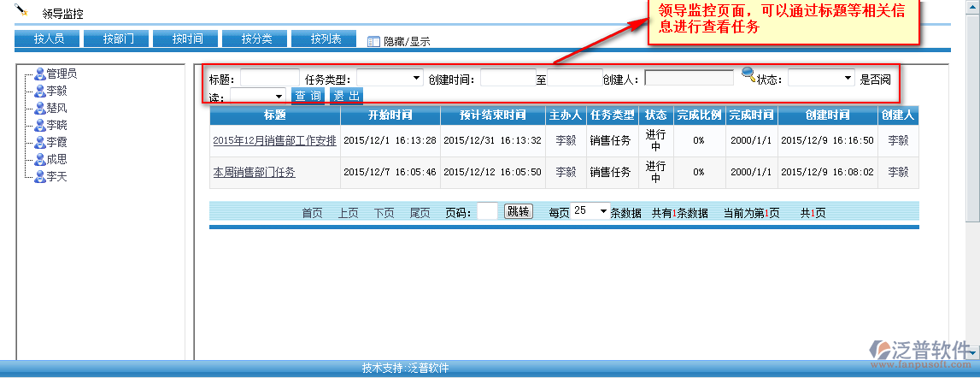
Task: Click the 跳转 page jump button
Action: (x=518, y=211)
